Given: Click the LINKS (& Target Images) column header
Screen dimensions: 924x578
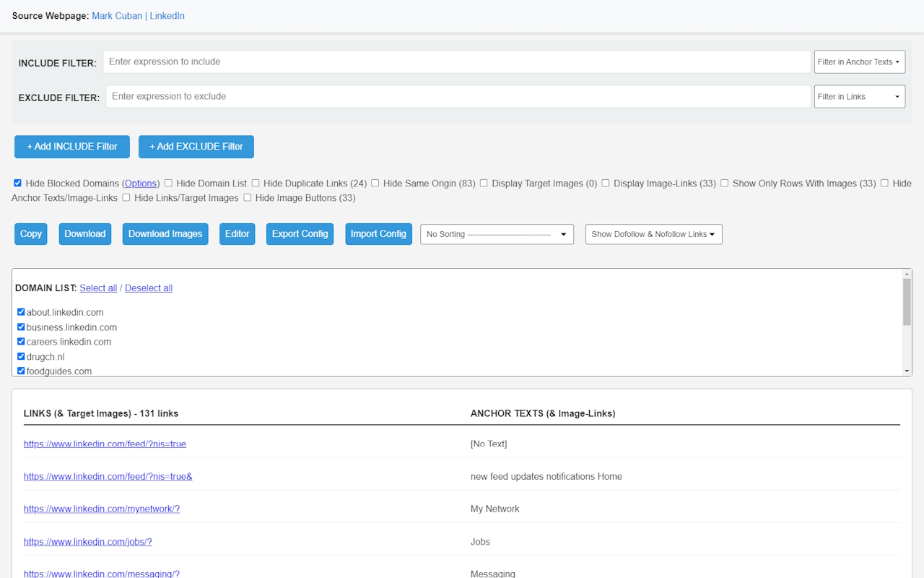Looking at the screenshot, I should pos(101,414).
